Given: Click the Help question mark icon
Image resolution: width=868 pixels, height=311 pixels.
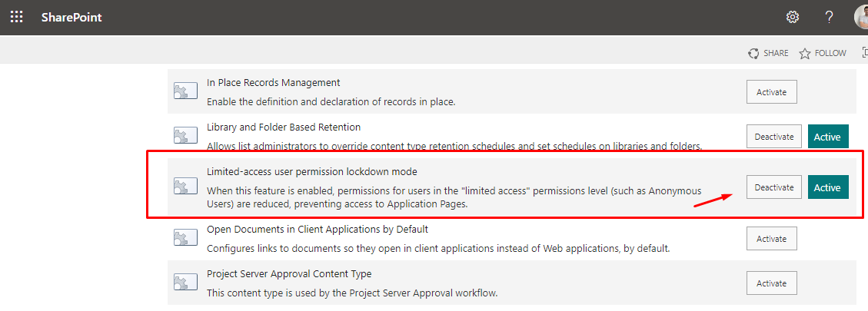Looking at the screenshot, I should (829, 17).
